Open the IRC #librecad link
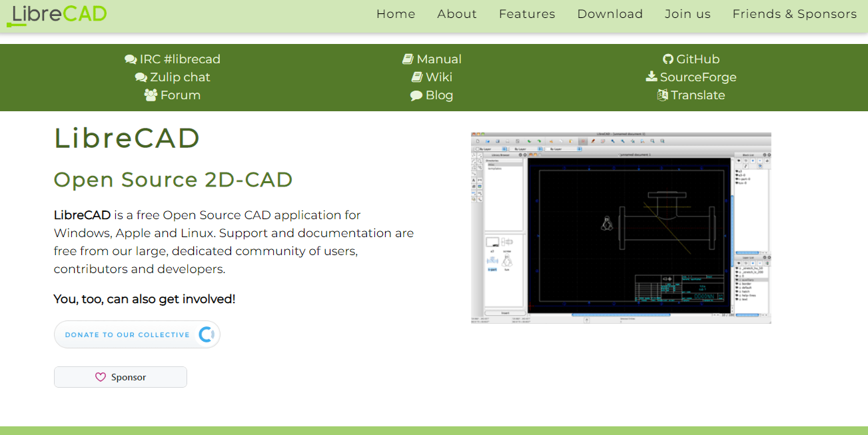Viewport: 868px width, 435px height. click(180, 59)
